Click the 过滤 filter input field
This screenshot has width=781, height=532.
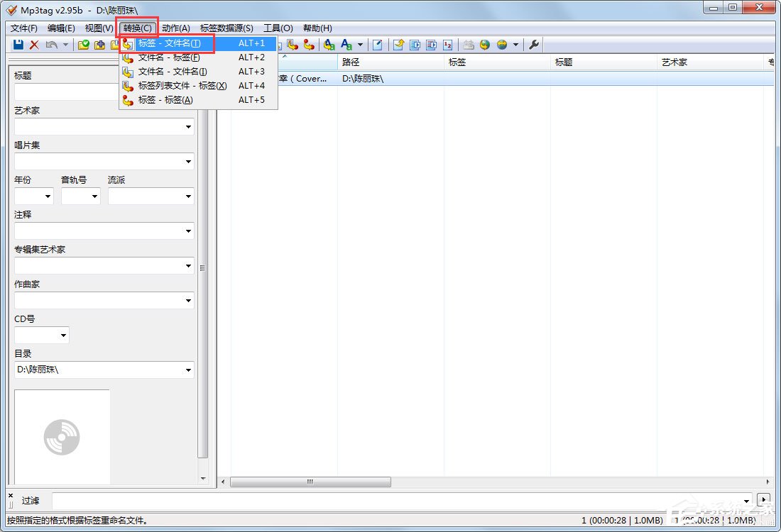click(x=398, y=501)
